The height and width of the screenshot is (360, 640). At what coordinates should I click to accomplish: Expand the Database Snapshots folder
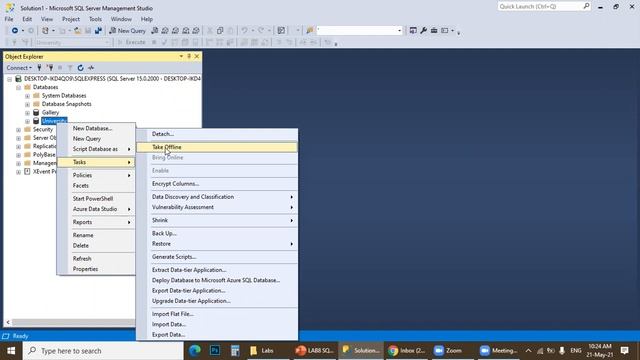(27, 104)
